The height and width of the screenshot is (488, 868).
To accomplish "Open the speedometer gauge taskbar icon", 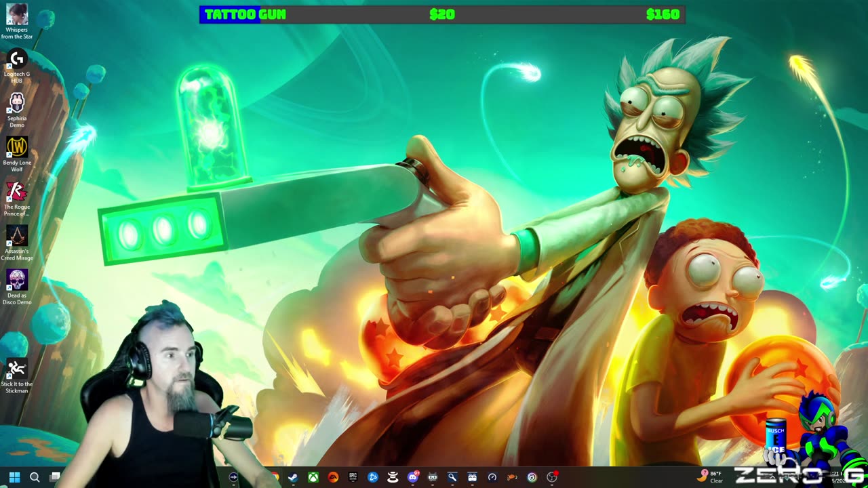I will (492, 477).
